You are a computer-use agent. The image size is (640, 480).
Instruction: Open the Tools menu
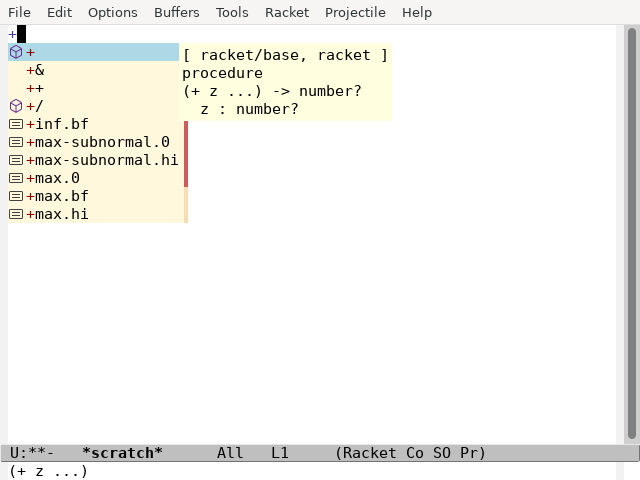[x=232, y=12]
